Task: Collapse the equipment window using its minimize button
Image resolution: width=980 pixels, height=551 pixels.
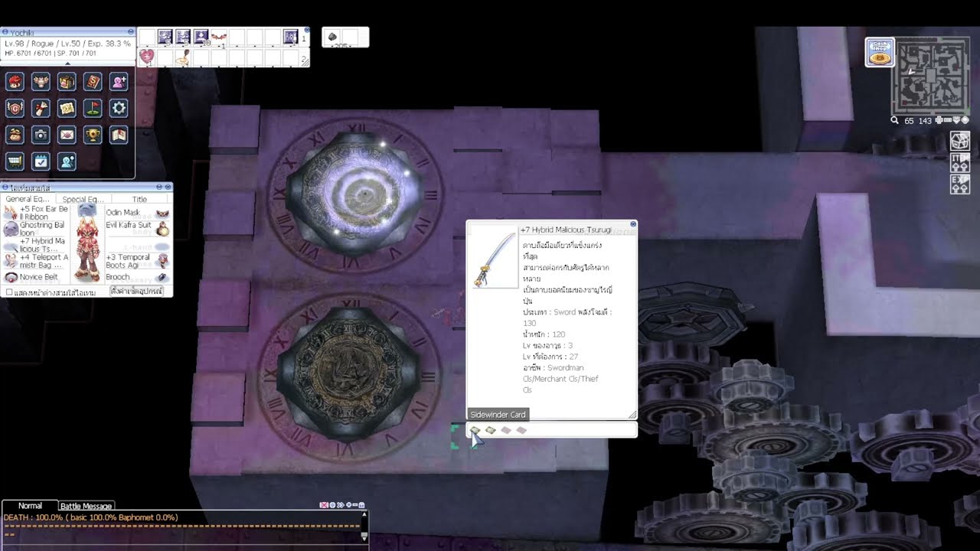Action: (x=160, y=187)
